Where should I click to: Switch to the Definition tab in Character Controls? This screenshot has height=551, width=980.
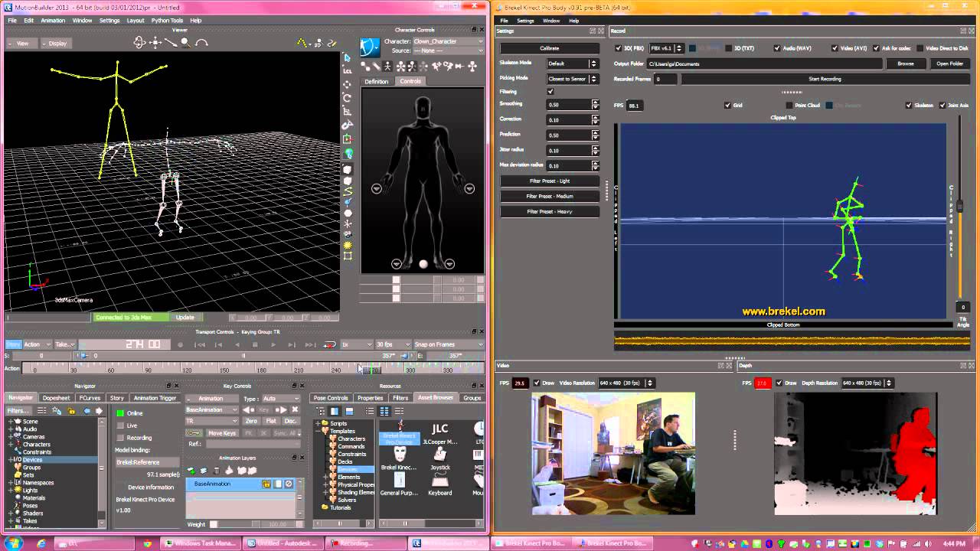coord(376,81)
